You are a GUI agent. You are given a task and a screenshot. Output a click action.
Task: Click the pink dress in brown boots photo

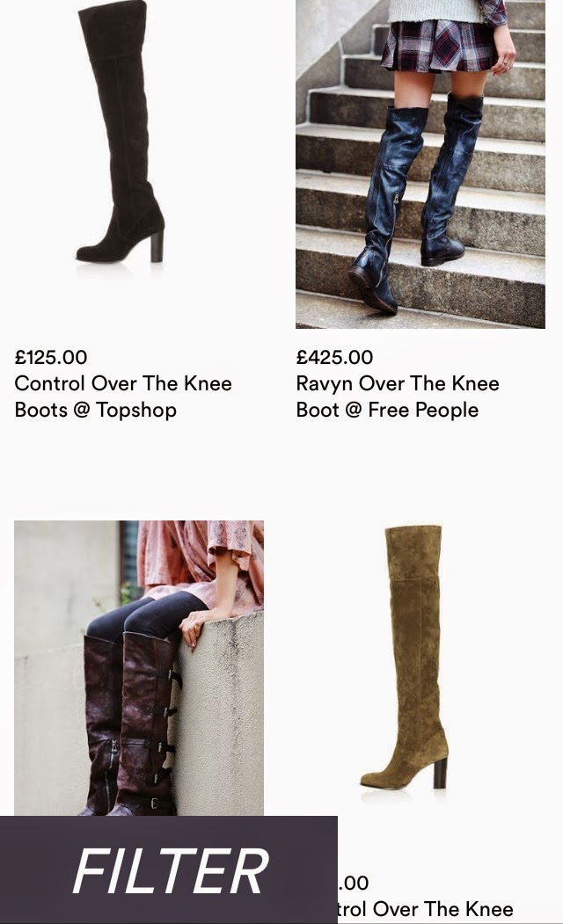point(201,560)
